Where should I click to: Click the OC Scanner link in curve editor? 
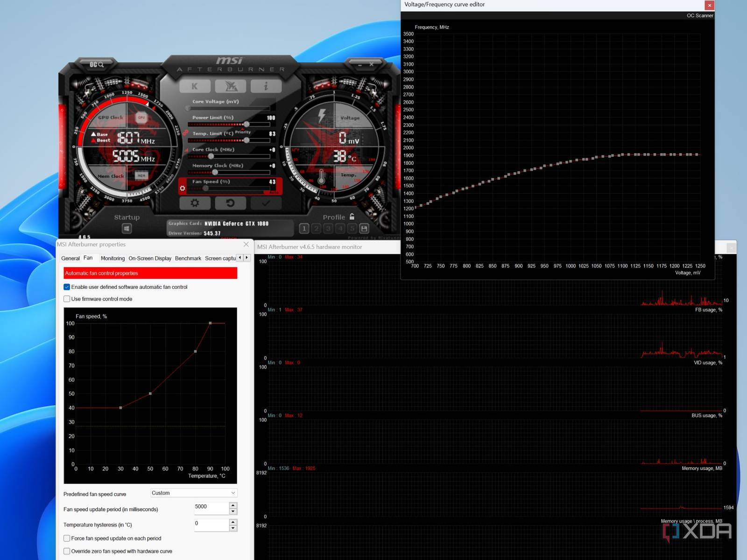tap(699, 15)
